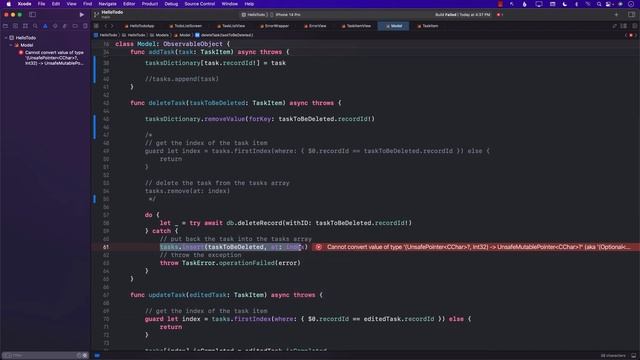Screen dimensions: 640x360
Task: Click the jump bar error indicator
Action: point(631,35)
